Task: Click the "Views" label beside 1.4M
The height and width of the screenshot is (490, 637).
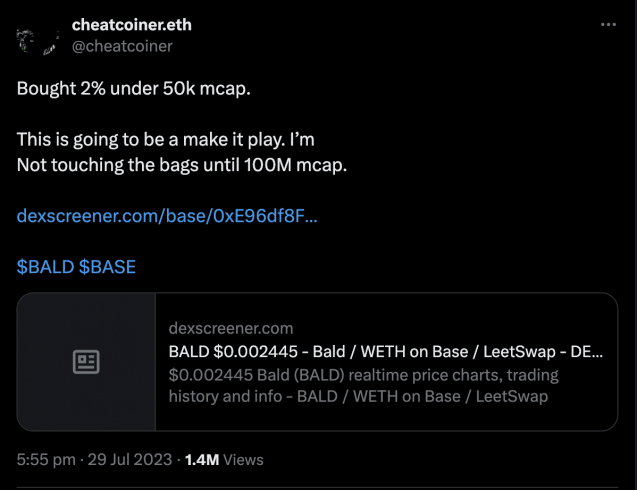Action: coord(244,460)
